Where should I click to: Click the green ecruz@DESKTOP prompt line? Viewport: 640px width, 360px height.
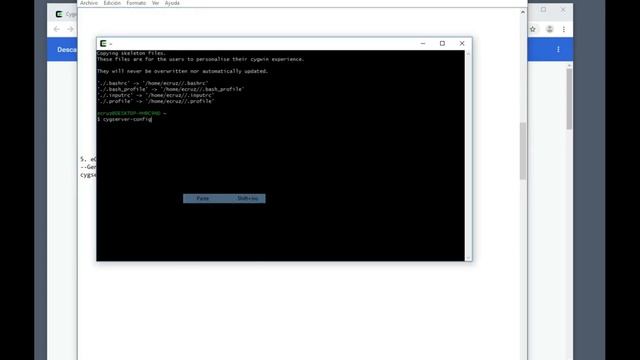(131, 113)
